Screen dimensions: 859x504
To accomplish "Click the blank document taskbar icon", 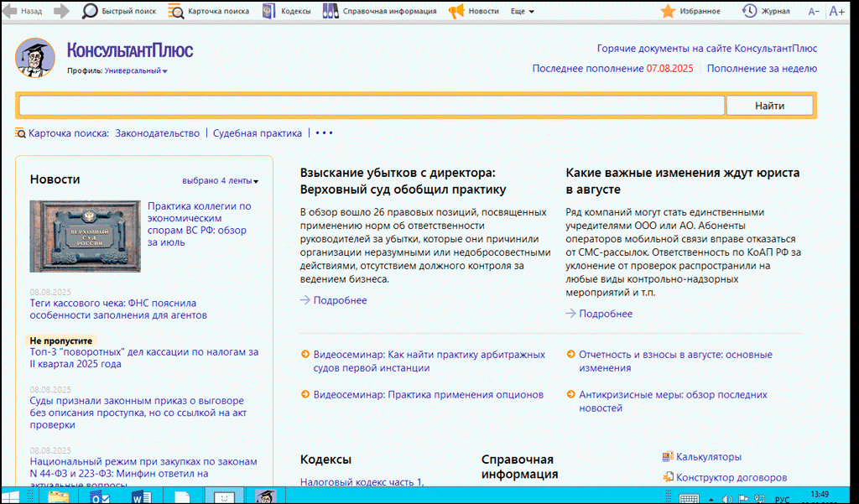I will pos(182,497).
